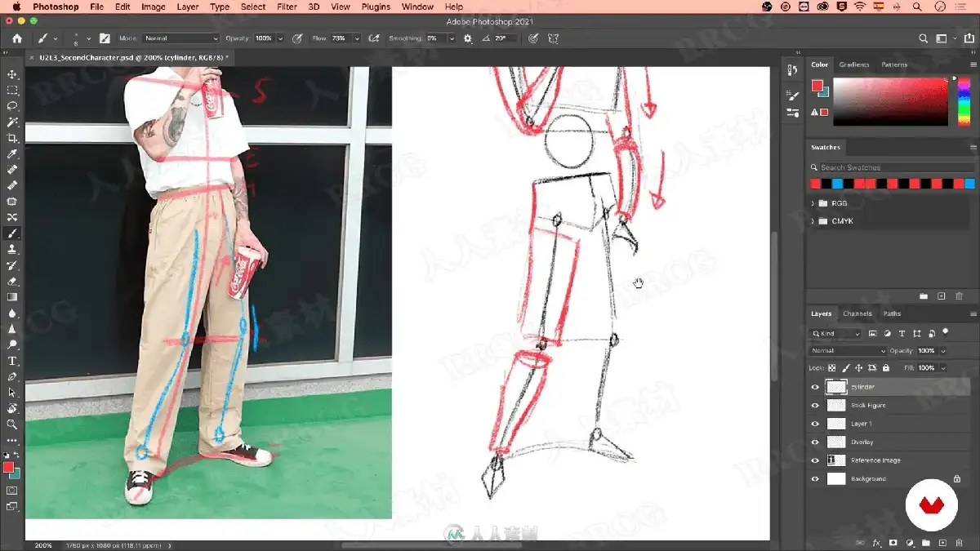Viewport: 980px width, 551px height.
Task: Switch to the Gradients tab
Action: [x=854, y=64]
